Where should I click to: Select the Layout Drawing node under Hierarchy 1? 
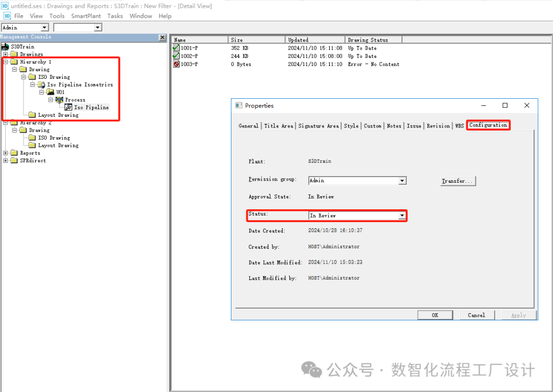click(58, 115)
